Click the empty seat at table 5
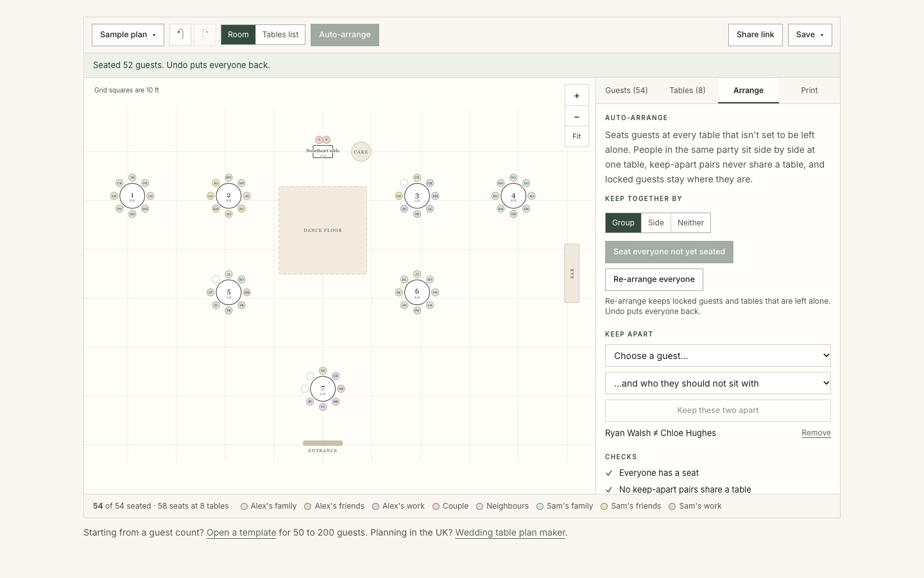The image size is (924, 578). click(216, 279)
